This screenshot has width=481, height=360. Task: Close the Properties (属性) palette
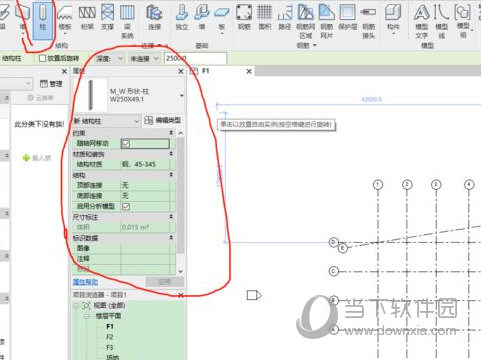(x=181, y=71)
